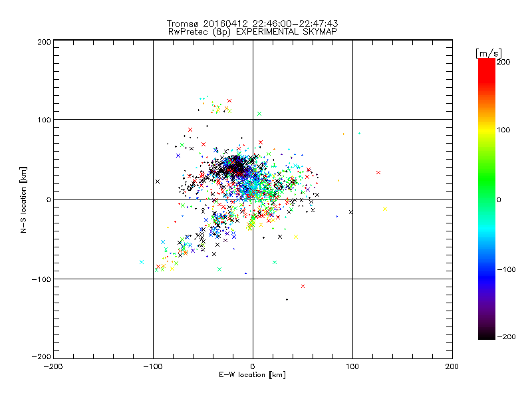Click the colorbar tick label '100'
This screenshot has height=399, width=532.
[x=503, y=130]
